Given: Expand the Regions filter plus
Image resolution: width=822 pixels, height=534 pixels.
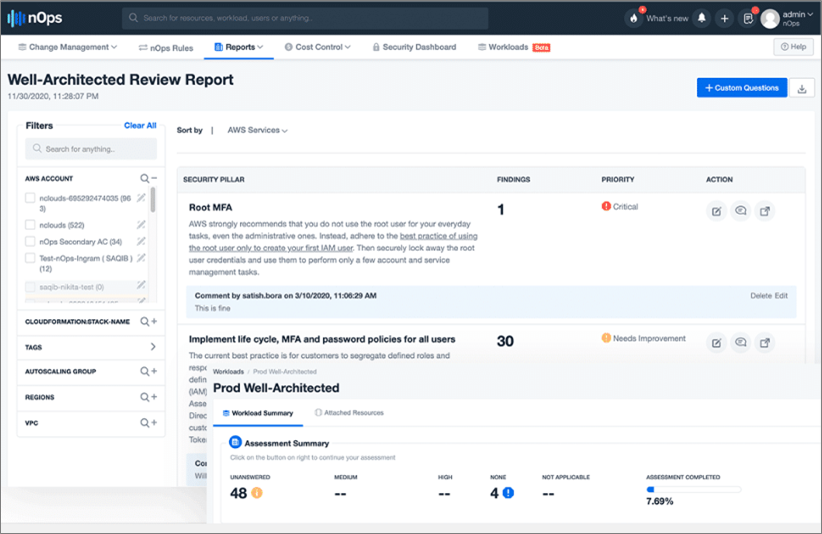Looking at the screenshot, I should tap(154, 397).
